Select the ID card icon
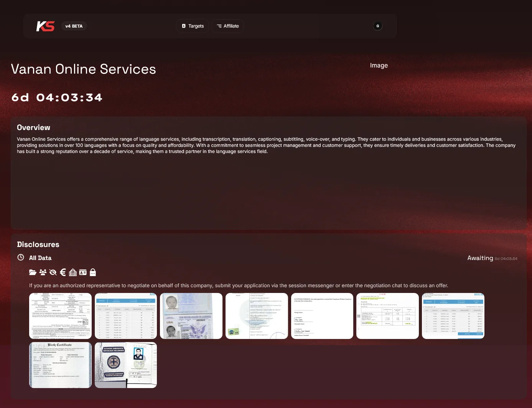The image size is (532, 408). [x=83, y=272]
